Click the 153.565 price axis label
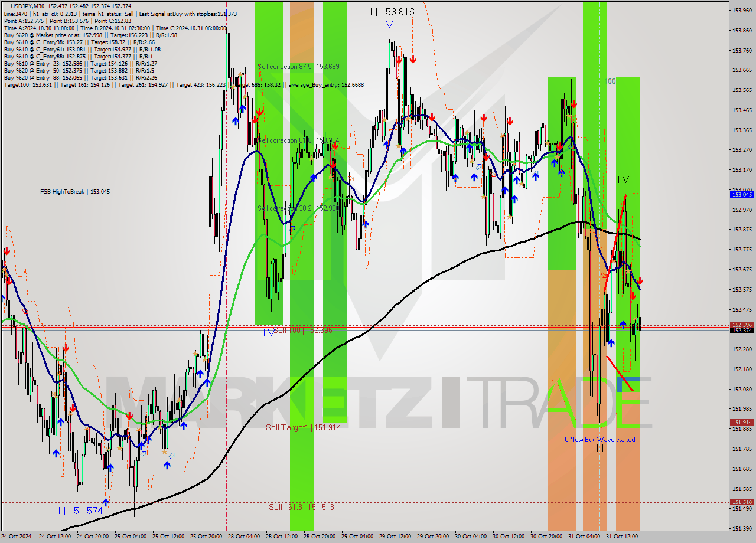The width and height of the screenshot is (756, 543). [x=742, y=90]
